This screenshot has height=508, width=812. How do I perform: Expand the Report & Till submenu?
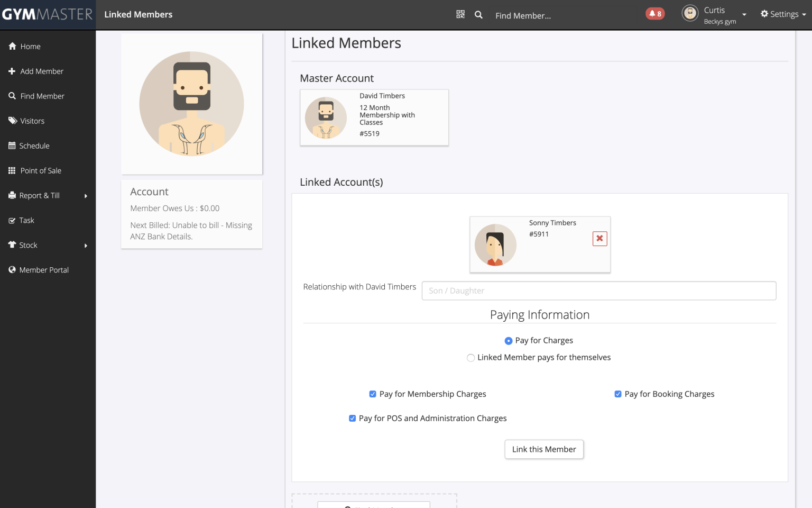[86, 196]
